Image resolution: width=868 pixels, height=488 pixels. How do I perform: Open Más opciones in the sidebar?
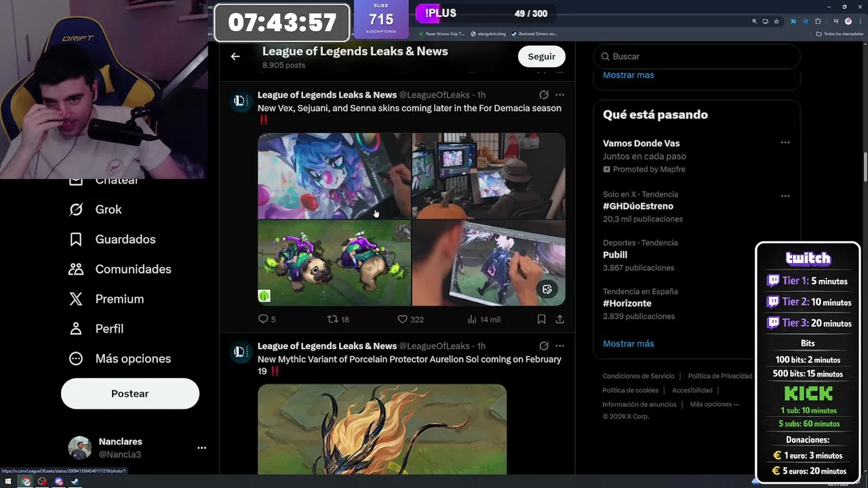120,359
